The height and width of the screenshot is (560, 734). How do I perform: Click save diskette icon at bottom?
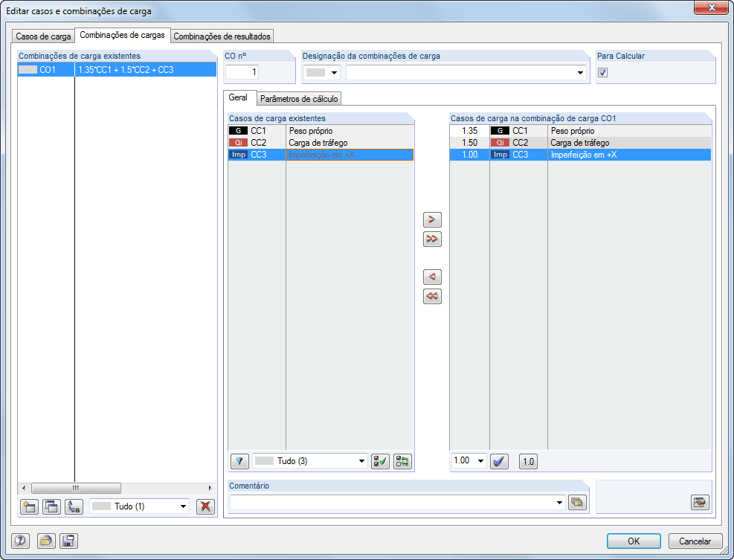tap(69, 541)
